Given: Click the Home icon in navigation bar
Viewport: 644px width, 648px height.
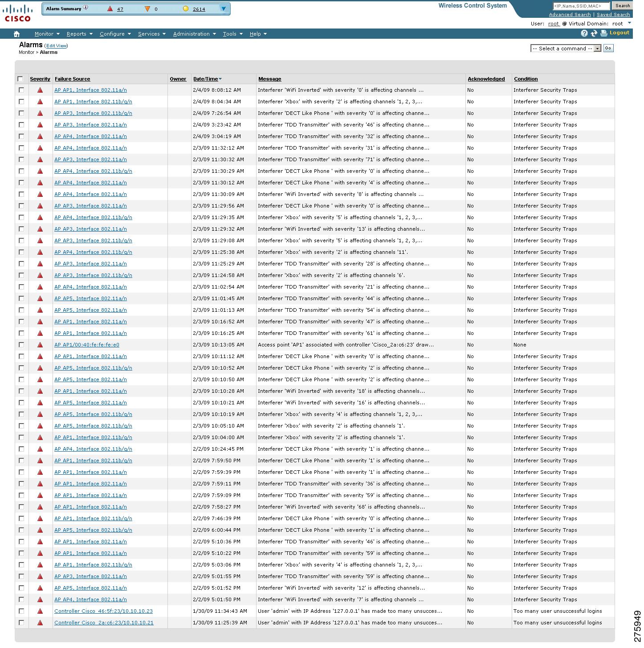Looking at the screenshot, I should coord(17,33).
